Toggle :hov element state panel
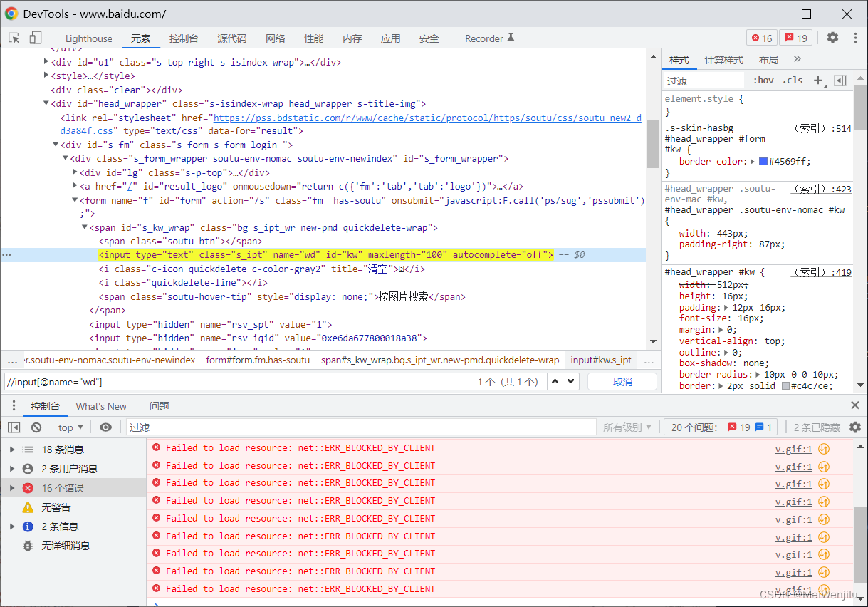The width and height of the screenshot is (868, 607). [x=763, y=81]
